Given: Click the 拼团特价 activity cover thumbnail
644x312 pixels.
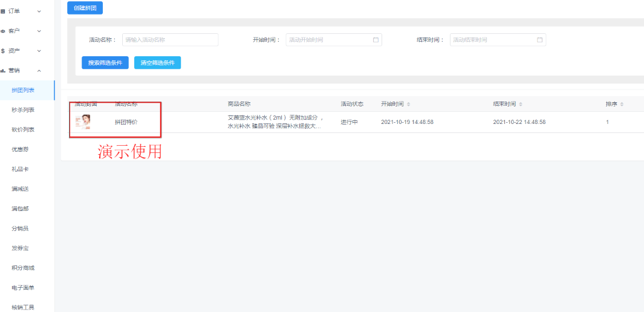Looking at the screenshot, I should tap(83, 122).
